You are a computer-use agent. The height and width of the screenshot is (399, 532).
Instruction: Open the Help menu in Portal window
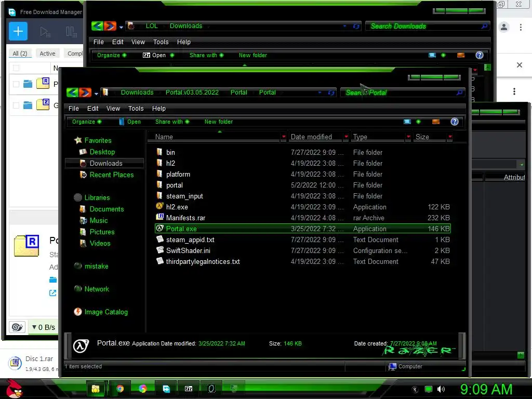159,109
